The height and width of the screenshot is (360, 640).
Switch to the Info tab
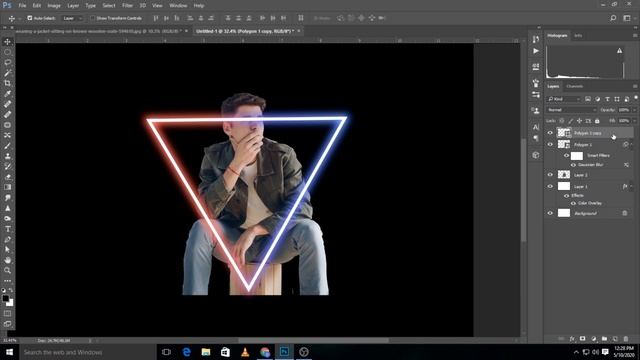pyautogui.click(x=578, y=36)
